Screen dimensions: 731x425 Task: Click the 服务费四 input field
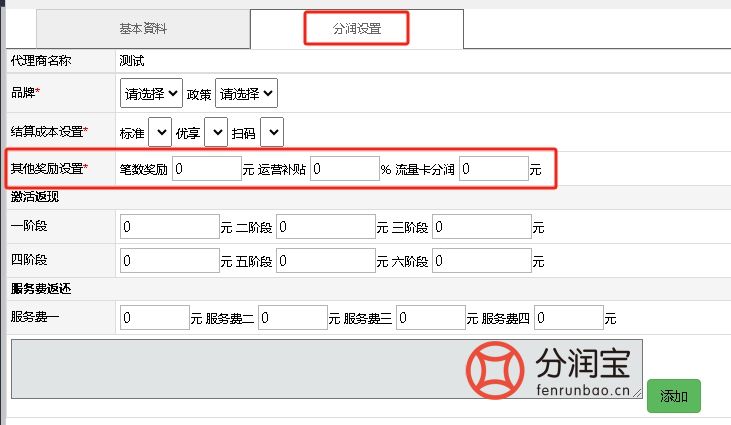[x=568, y=319]
